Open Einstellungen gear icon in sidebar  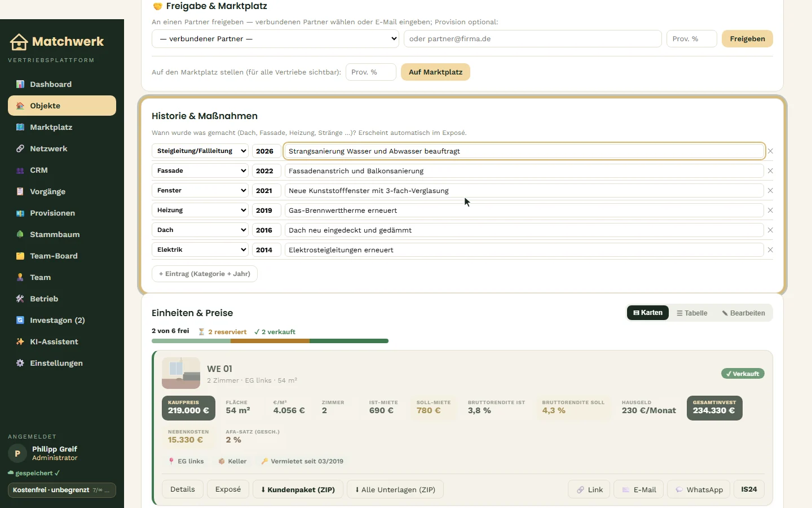20,363
